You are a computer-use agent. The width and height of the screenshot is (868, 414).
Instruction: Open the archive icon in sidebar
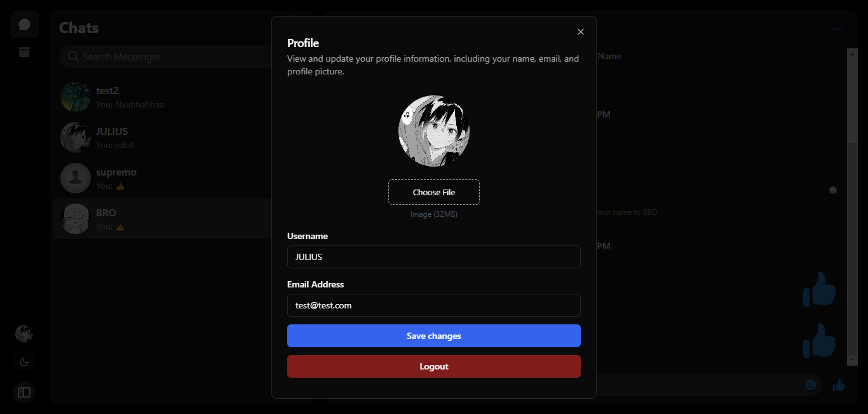(24, 53)
